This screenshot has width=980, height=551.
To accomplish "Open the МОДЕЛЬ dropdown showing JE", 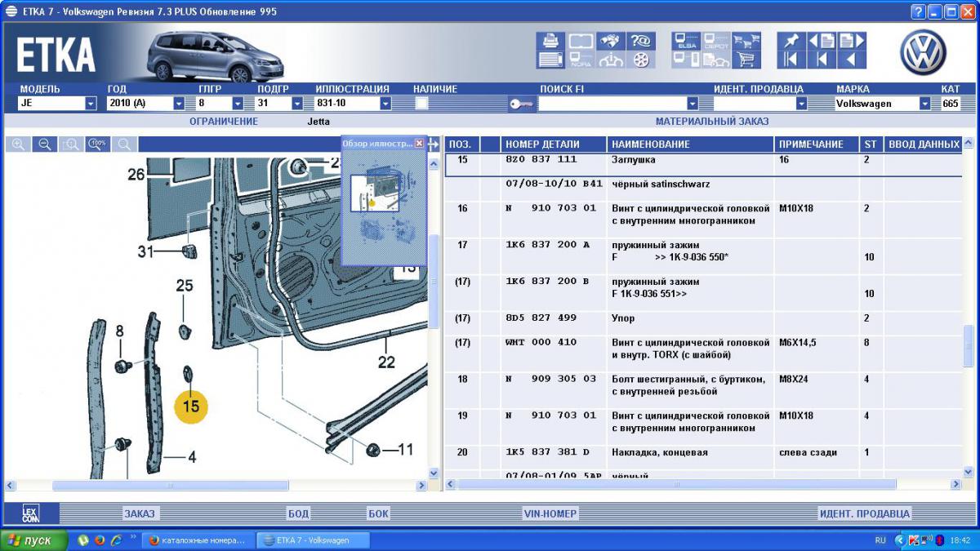I will (x=91, y=104).
